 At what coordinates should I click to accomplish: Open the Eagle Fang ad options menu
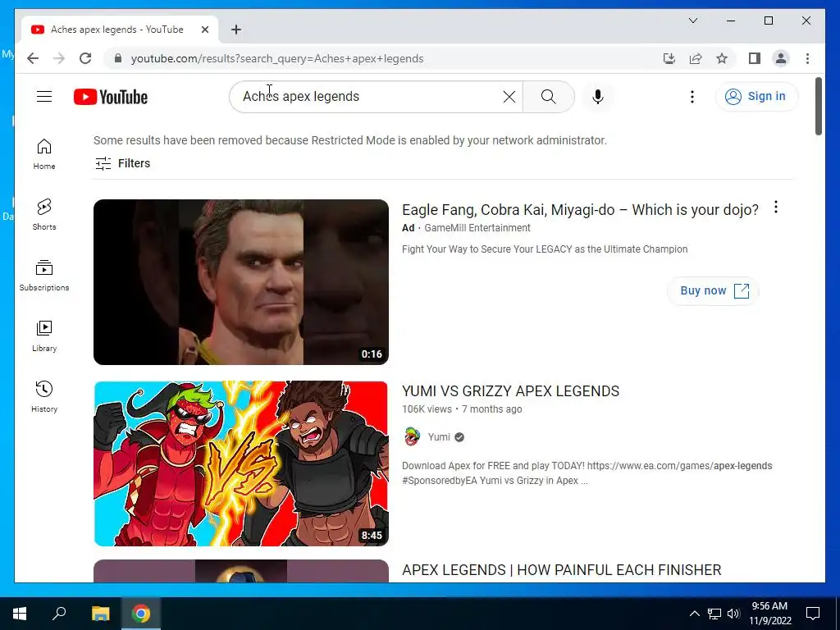(776, 208)
